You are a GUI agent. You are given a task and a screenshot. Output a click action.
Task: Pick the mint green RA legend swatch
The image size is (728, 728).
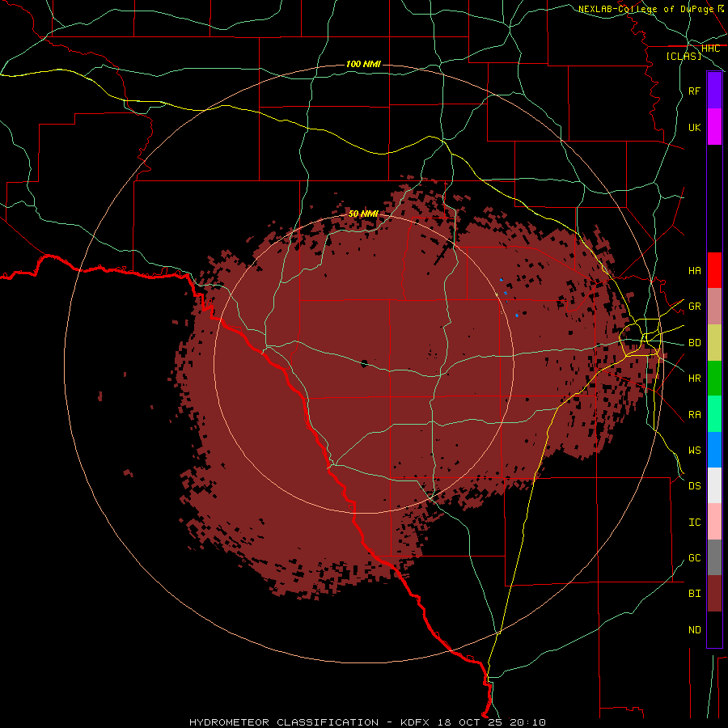point(714,414)
